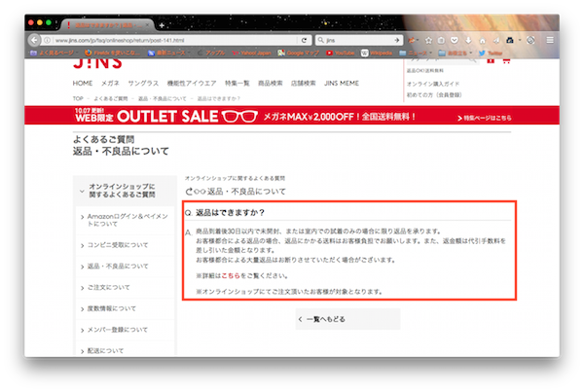Bookmark this page with the star icon
Image resolution: width=584 pixels, height=392 pixels.
428,40
